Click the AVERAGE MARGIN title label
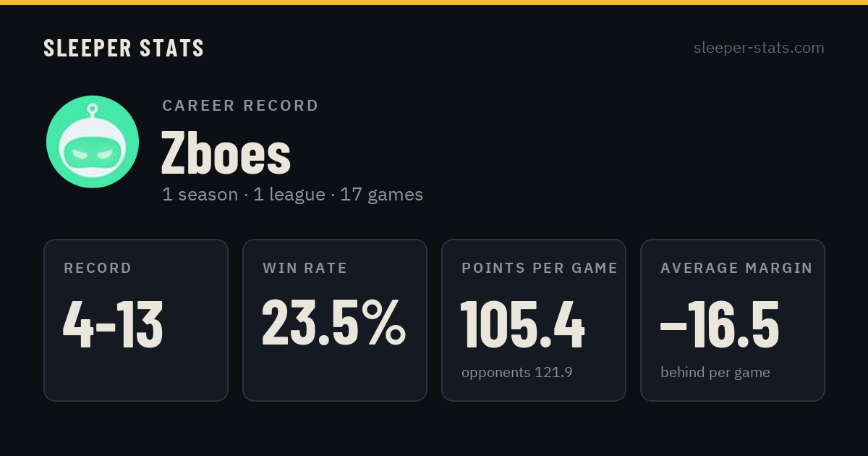This screenshot has height=456, width=868. point(736,269)
